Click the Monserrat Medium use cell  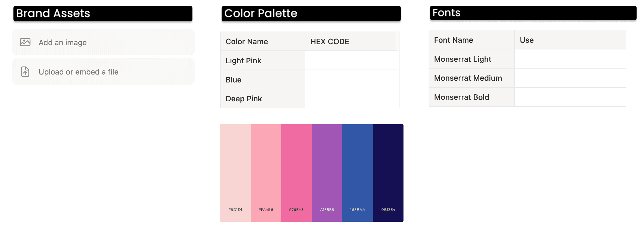tap(570, 78)
